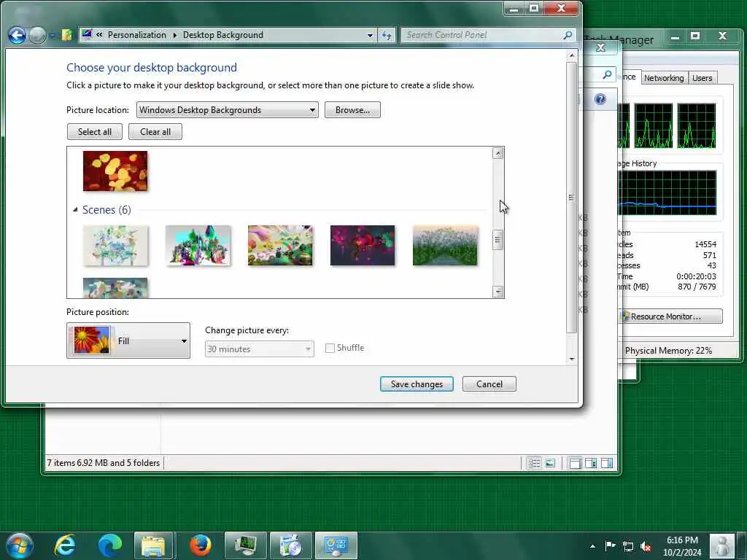The width and height of the screenshot is (747, 560).
Task: Click the Cancel button
Action: pyautogui.click(x=489, y=384)
